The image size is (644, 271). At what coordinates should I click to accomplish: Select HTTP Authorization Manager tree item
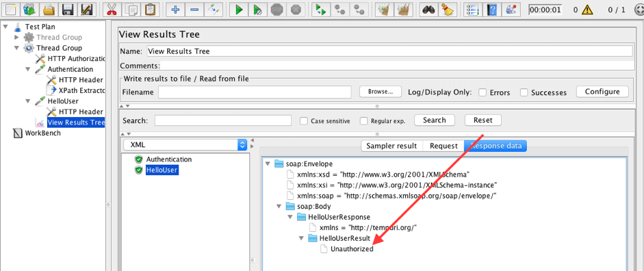76,59
